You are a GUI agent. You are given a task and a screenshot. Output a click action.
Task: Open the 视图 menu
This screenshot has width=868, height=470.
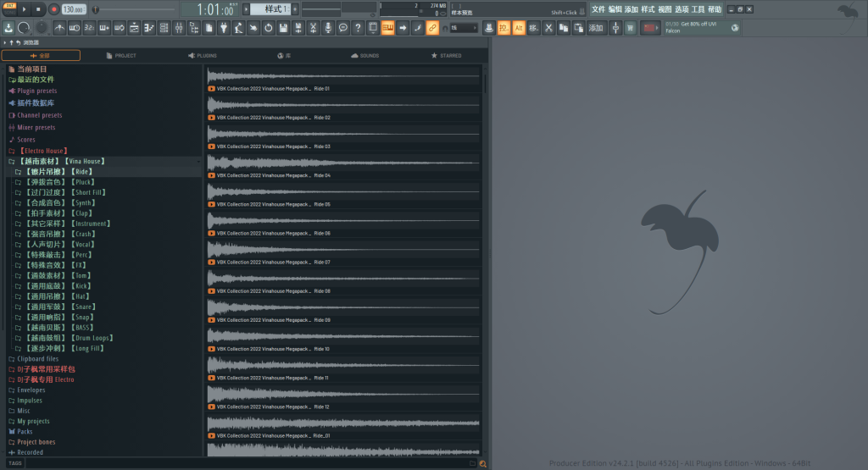point(665,9)
